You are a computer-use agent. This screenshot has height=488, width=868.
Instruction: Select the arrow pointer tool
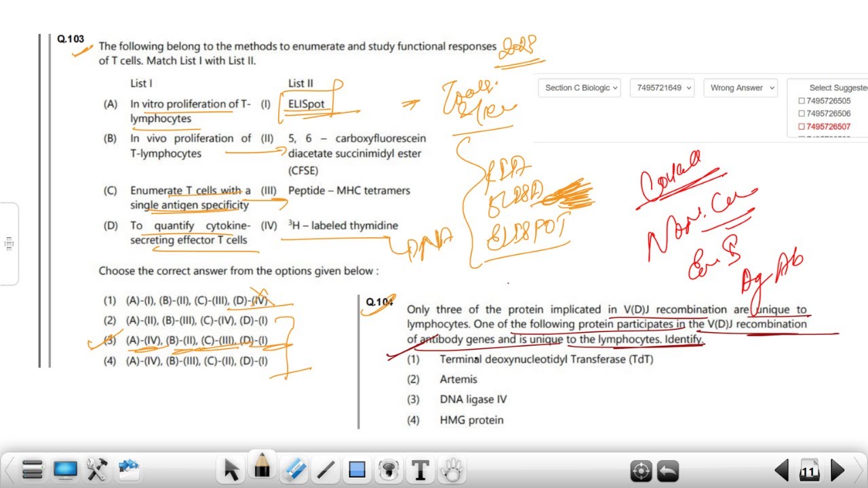[x=232, y=469]
